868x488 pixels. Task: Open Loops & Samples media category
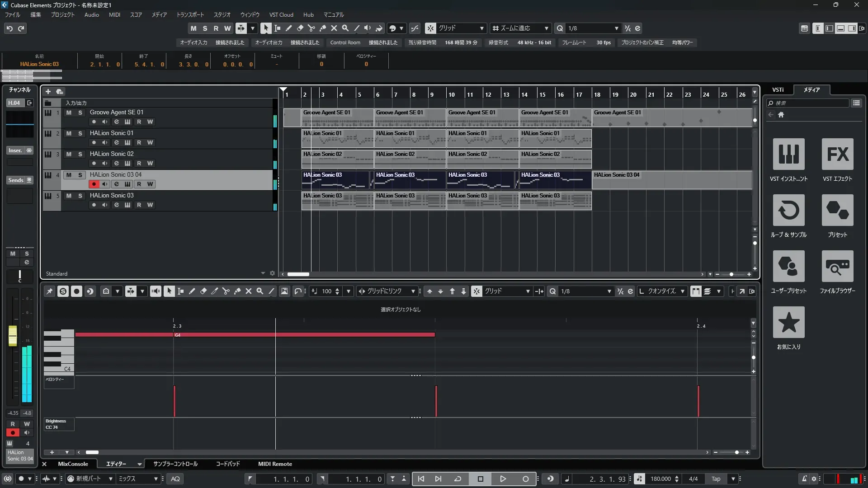788,210
